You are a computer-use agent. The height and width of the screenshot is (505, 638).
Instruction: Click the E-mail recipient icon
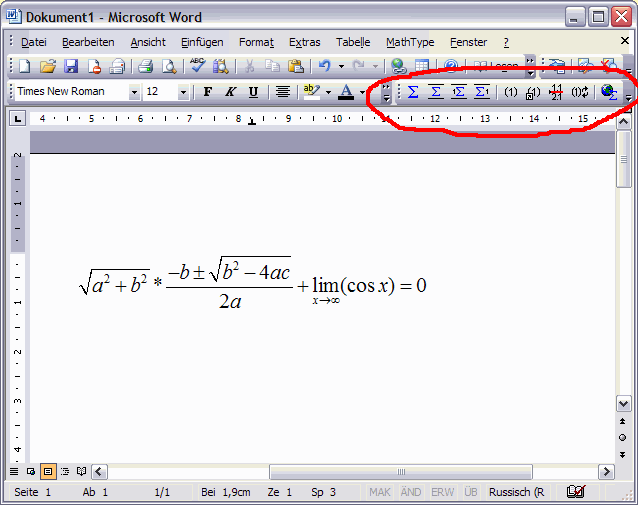point(117,66)
